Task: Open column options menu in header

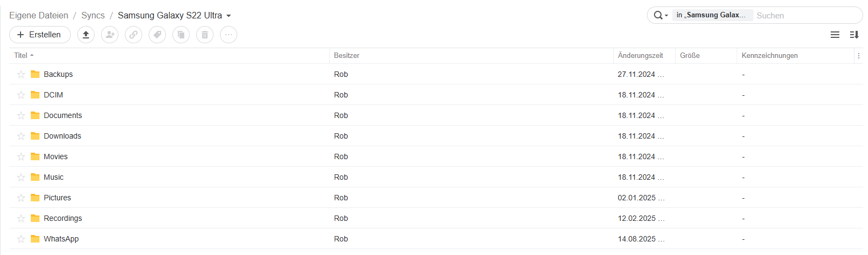Action: tap(859, 56)
